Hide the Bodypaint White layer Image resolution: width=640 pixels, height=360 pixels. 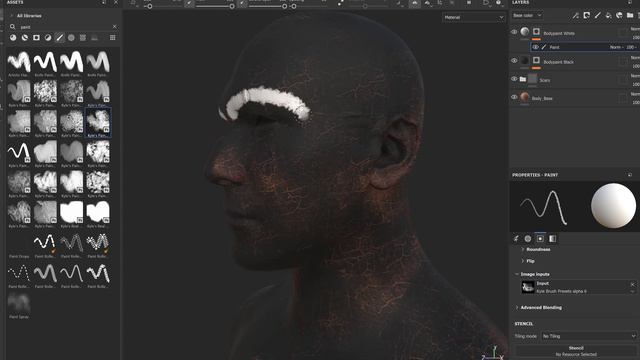pyautogui.click(x=514, y=32)
